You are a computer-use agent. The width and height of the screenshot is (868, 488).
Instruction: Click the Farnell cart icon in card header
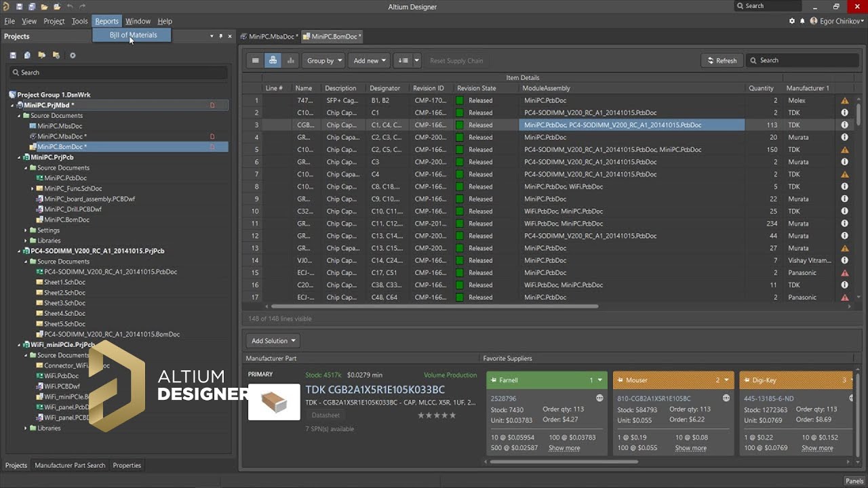(493, 380)
